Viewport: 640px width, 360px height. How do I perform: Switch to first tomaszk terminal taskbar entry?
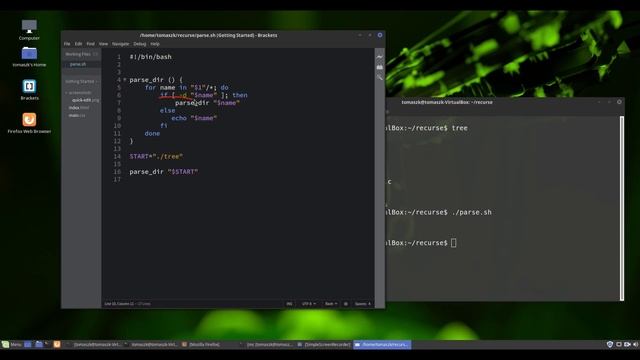point(94,344)
